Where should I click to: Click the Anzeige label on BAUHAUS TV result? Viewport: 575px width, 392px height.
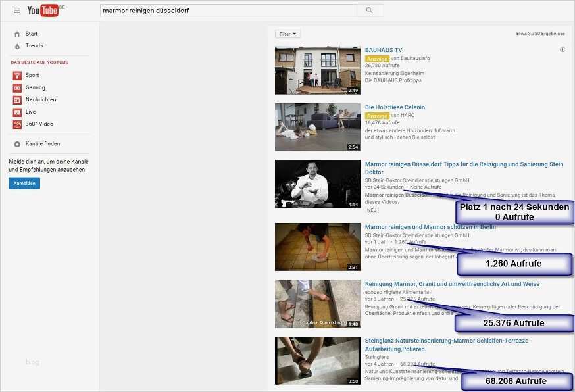(x=377, y=59)
